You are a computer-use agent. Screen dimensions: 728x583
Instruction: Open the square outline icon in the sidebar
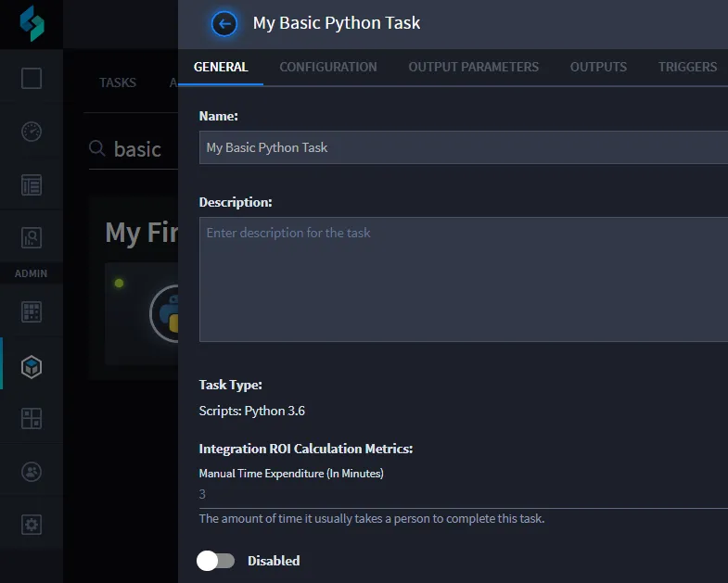[x=32, y=78]
